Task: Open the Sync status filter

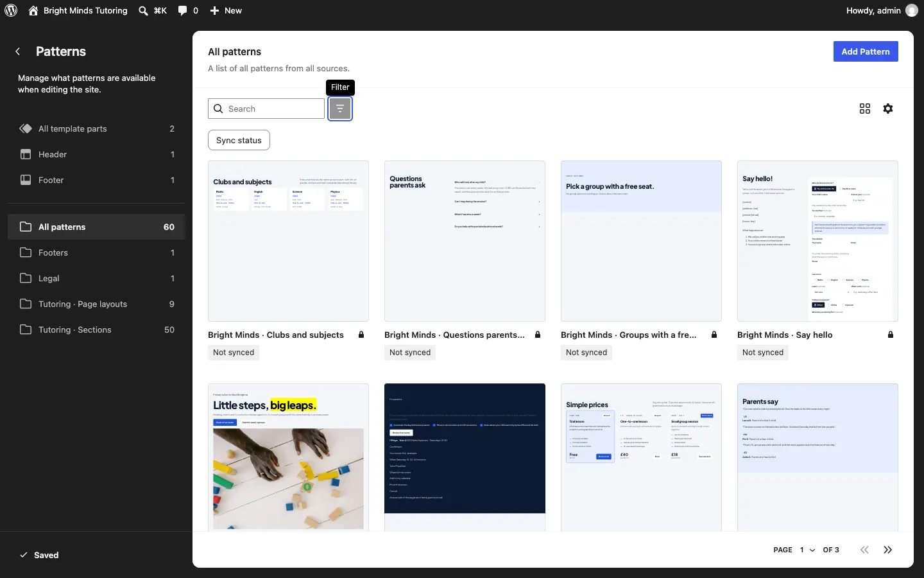Action: click(x=239, y=140)
